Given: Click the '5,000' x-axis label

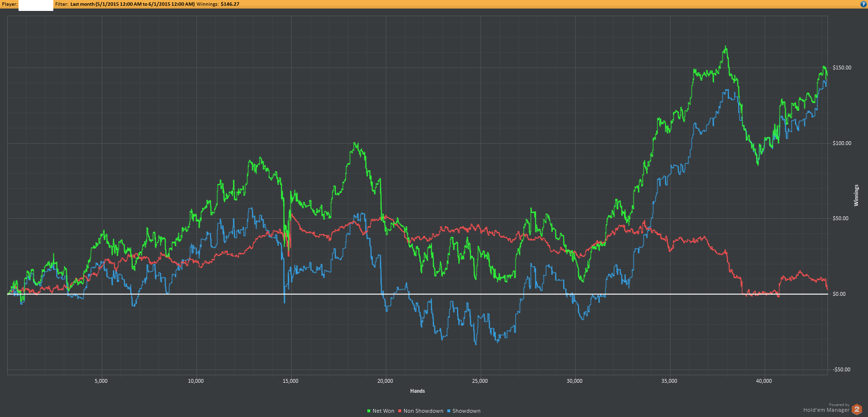Looking at the screenshot, I should click(x=101, y=381).
